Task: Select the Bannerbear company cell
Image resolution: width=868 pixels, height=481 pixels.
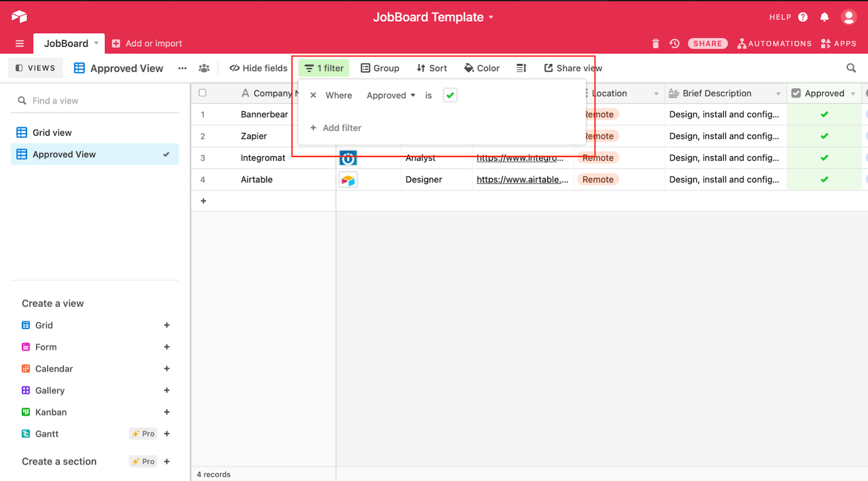Action: [264, 114]
